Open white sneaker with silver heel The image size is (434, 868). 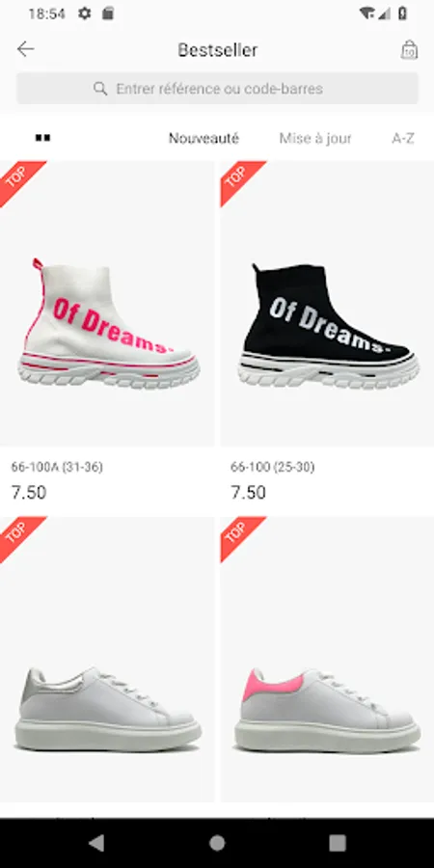click(x=107, y=660)
